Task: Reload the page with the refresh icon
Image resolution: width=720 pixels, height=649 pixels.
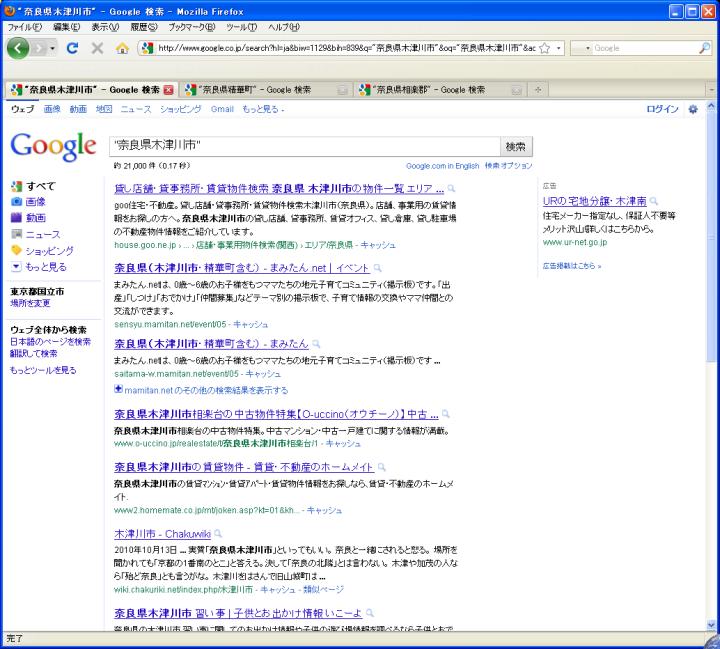Action: click(73, 48)
